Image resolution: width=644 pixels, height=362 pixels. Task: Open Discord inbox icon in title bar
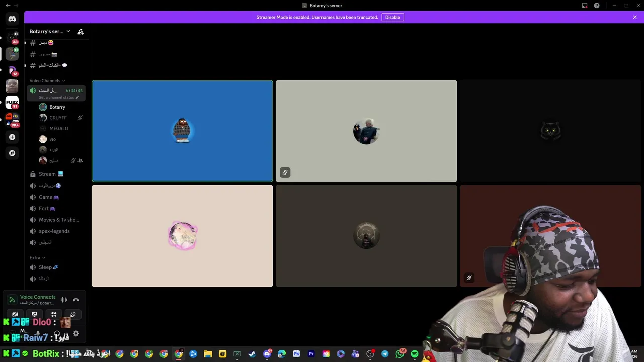pyautogui.click(x=585, y=6)
